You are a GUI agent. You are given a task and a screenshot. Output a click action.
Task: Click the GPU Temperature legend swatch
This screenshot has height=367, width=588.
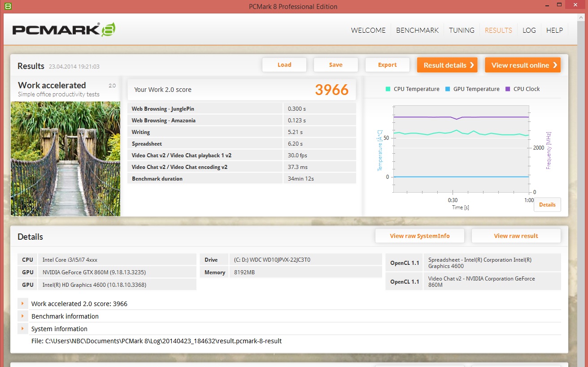(447, 89)
